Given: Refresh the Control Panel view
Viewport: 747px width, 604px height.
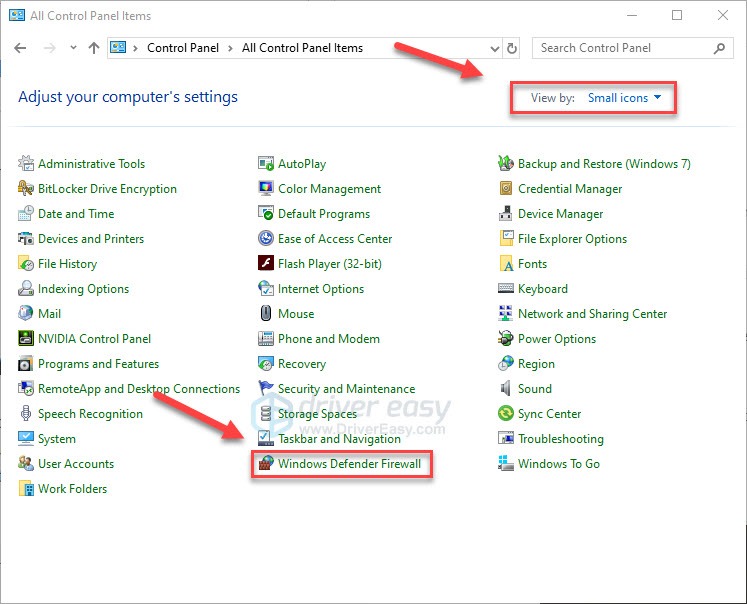Looking at the screenshot, I should pyautogui.click(x=512, y=49).
